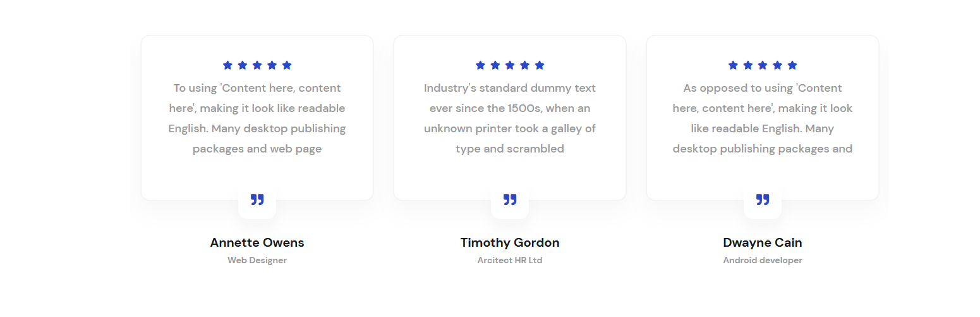Click the testimonial text starting "Industry's standard dummy"
This screenshot has width=980, height=317.
(510, 118)
